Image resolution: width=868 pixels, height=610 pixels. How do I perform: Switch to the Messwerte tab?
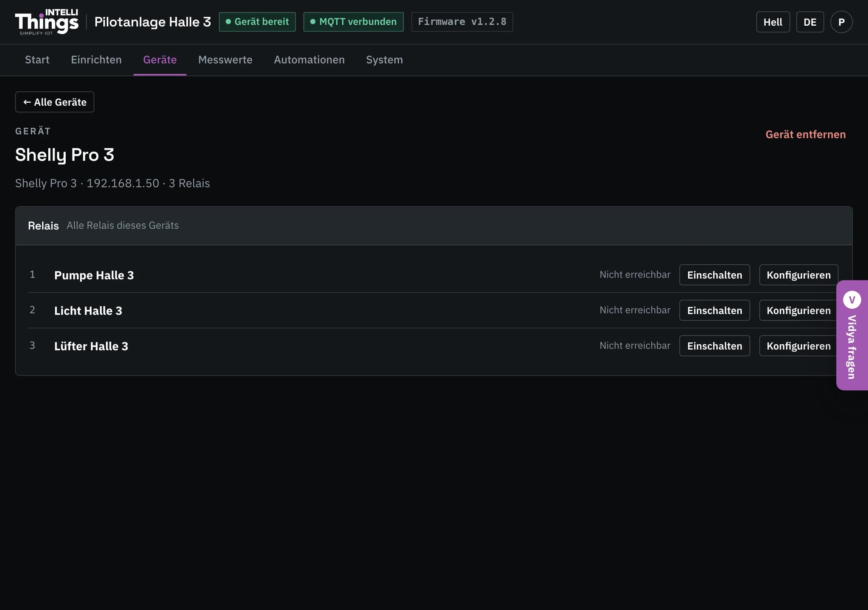[225, 60]
